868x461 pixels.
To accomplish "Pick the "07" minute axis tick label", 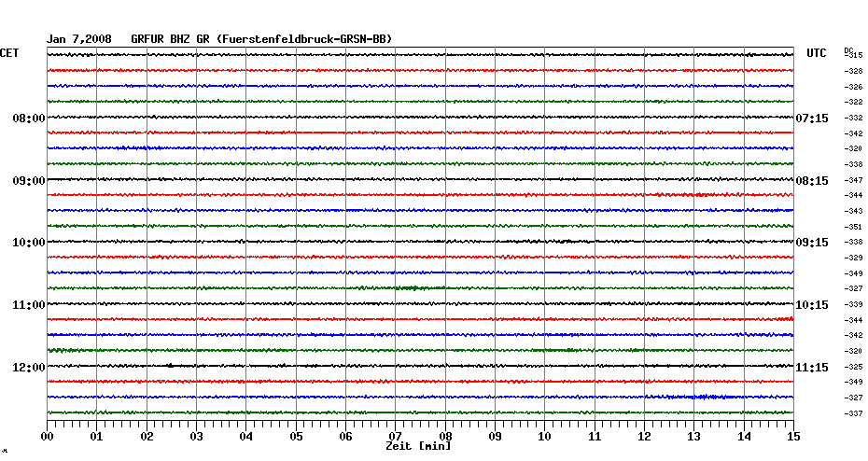I will (x=395, y=437).
